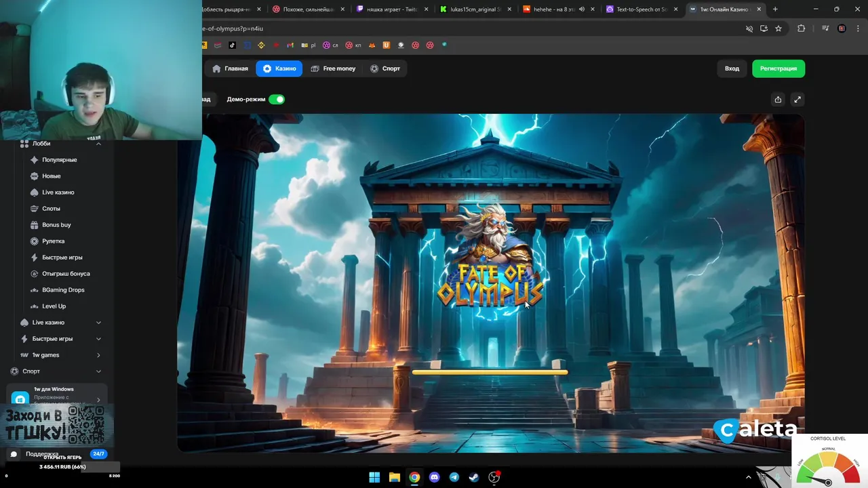
Task: Open the pl bookmarks folder
Action: click(x=309, y=45)
